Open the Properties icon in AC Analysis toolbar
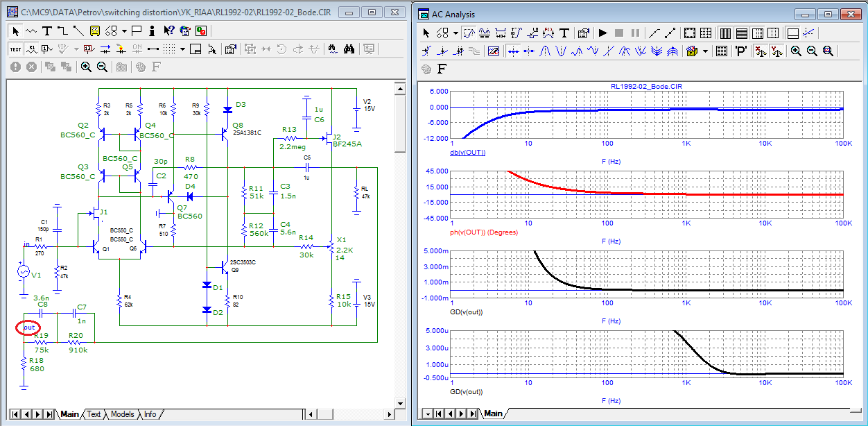 (583, 33)
